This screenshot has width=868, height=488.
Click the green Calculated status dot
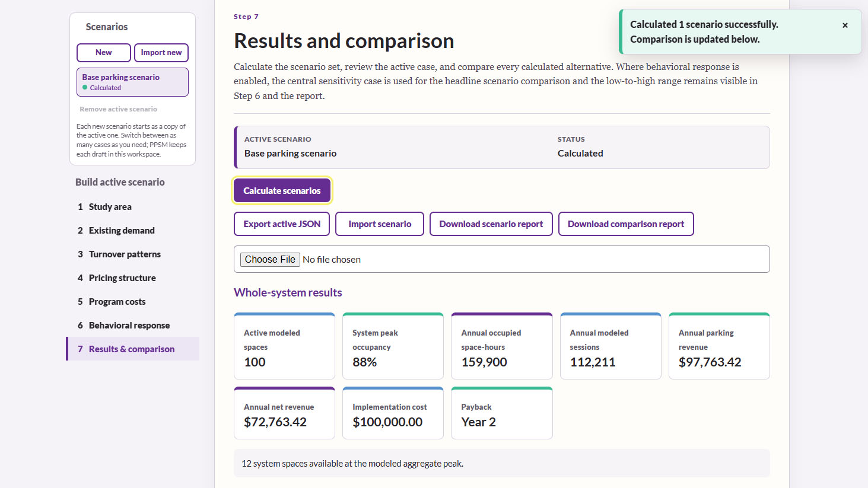pyautogui.click(x=85, y=88)
